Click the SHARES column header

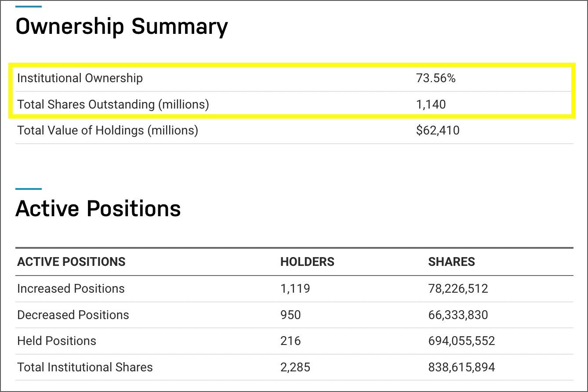click(451, 262)
